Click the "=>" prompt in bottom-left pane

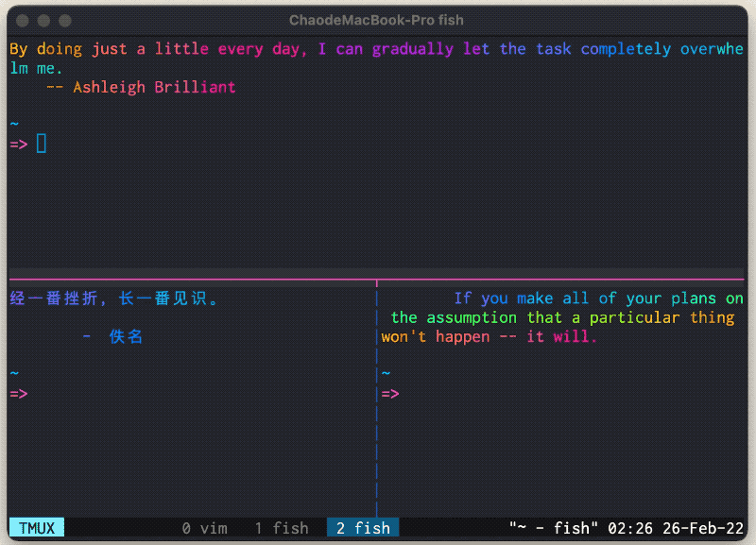(x=18, y=394)
